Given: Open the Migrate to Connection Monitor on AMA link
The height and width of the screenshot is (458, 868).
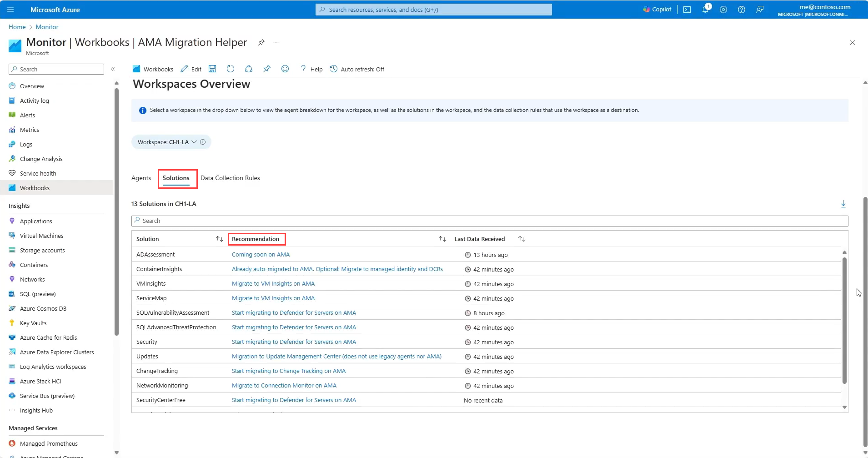Looking at the screenshot, I should (x=284, y=386).
